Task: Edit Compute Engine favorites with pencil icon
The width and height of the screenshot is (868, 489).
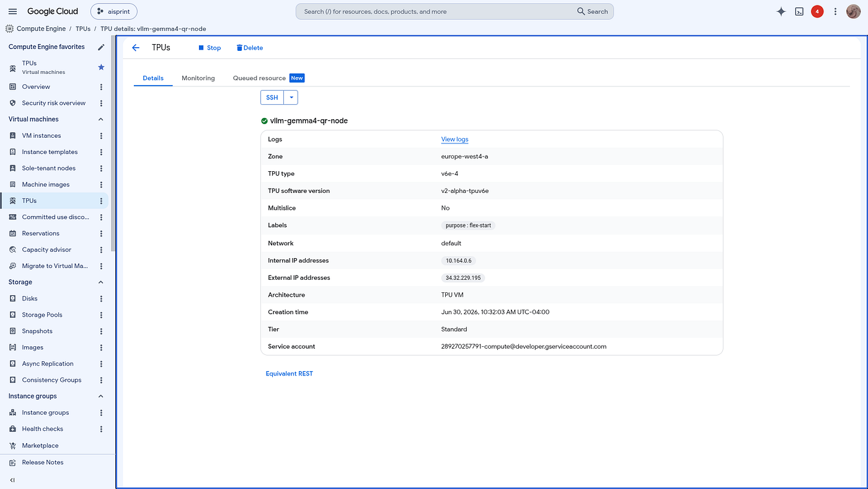Action: point(102,47)
